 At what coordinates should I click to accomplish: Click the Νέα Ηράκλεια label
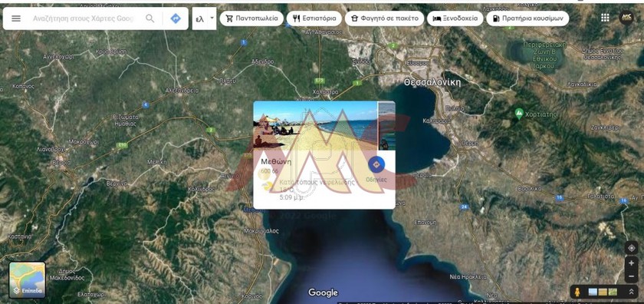(x=468, y=276)
